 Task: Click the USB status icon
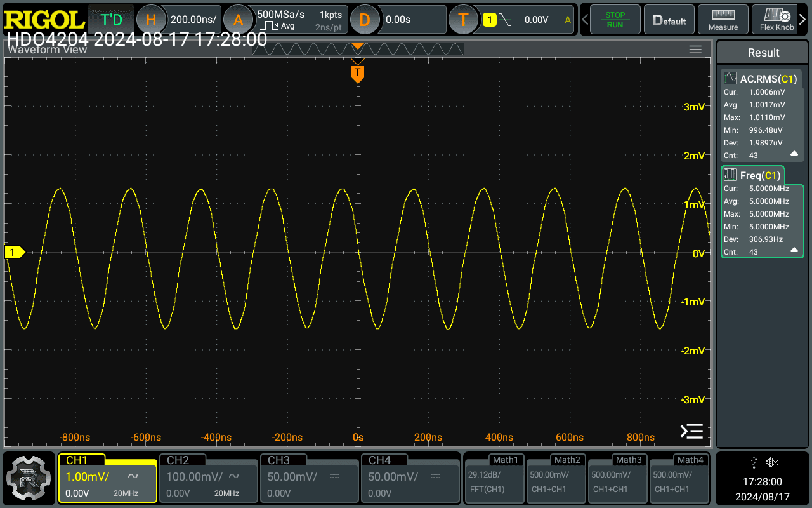pyautogui.click(x=754, y=462)
